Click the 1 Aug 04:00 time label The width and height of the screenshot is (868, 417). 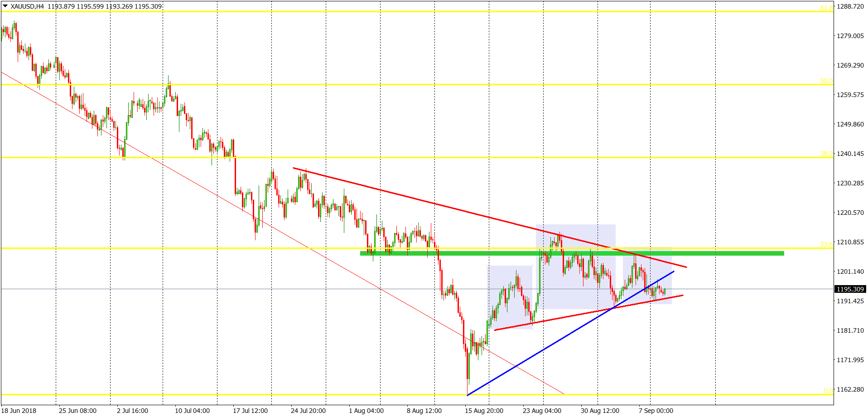coord(366,411)
